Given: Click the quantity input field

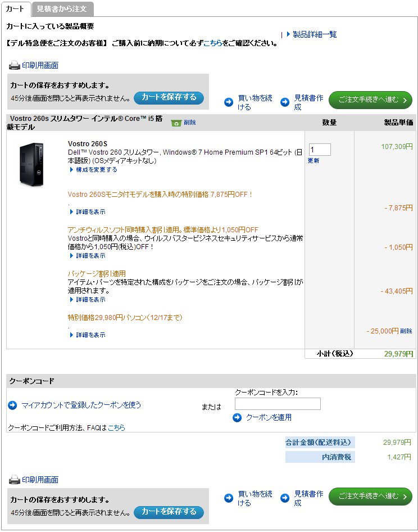Looking at the screenshot, I should point(319,150).
